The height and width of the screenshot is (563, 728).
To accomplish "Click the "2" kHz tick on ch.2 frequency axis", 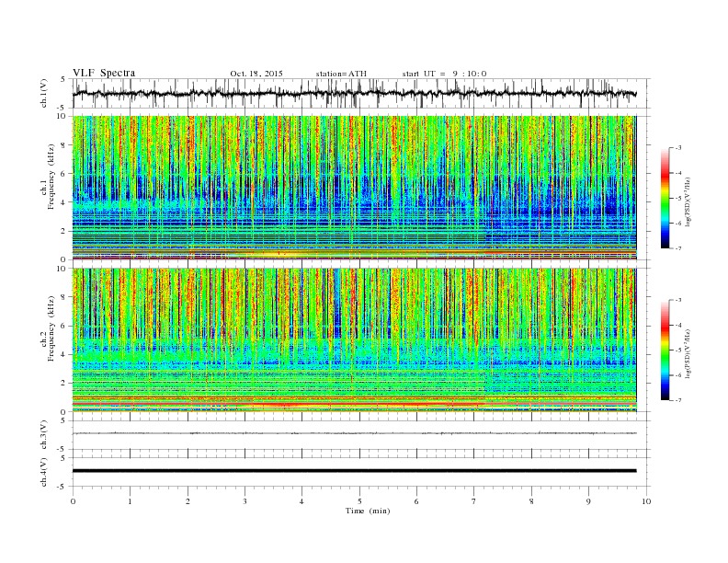I will pyautogui.click(x=63, y=384).
